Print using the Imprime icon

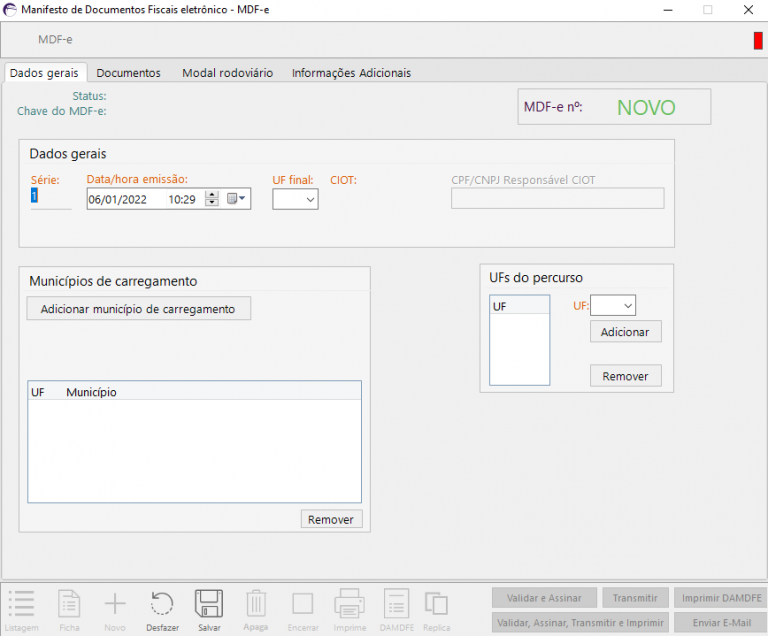pyautogui.click(x=349, y=604)
